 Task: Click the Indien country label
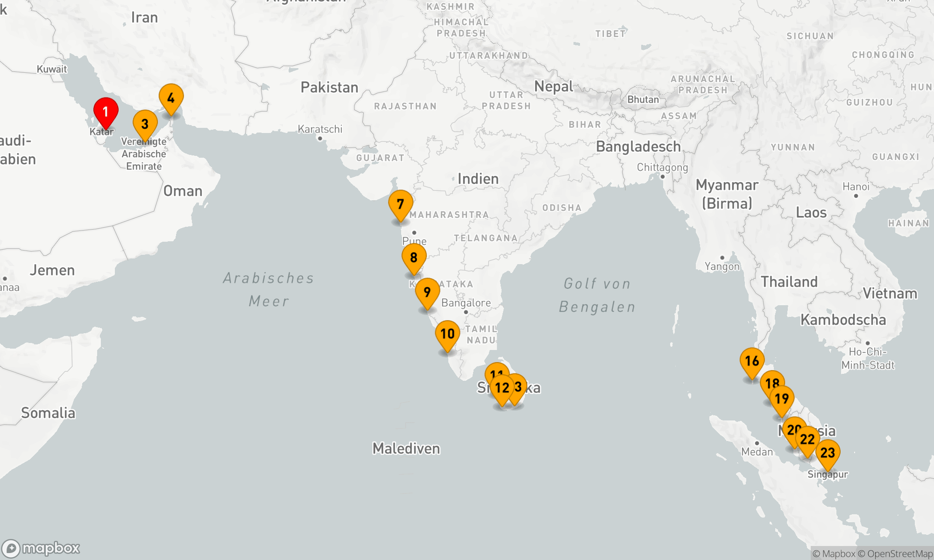coord(478,179)
